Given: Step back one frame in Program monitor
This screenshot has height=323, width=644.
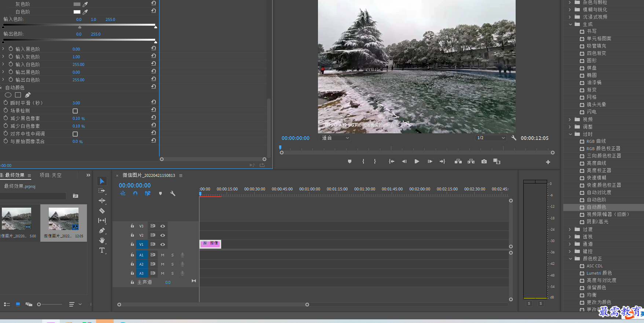Looking at the screenshot, I should (x=404, y=161).
